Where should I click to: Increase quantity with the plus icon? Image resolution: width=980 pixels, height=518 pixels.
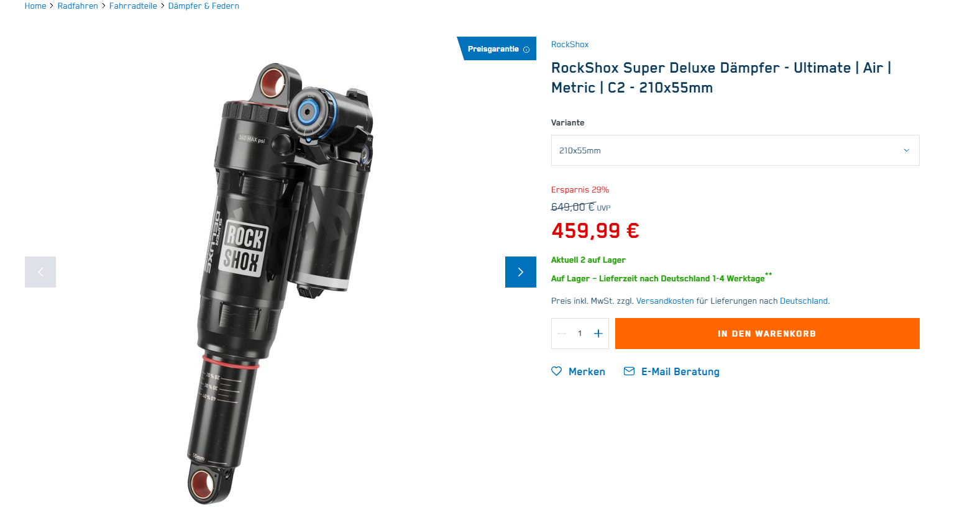point(598,334)
